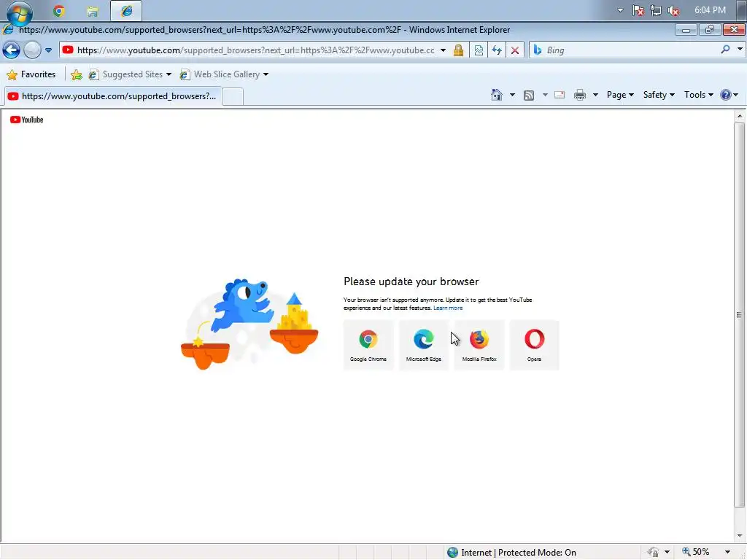Open the Page menu

620,95
